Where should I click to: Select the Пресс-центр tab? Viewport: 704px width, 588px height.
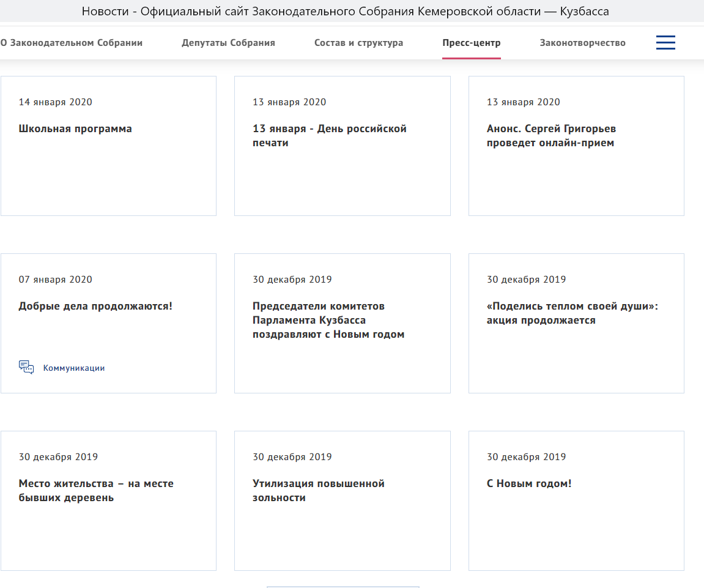coord(472,43)
